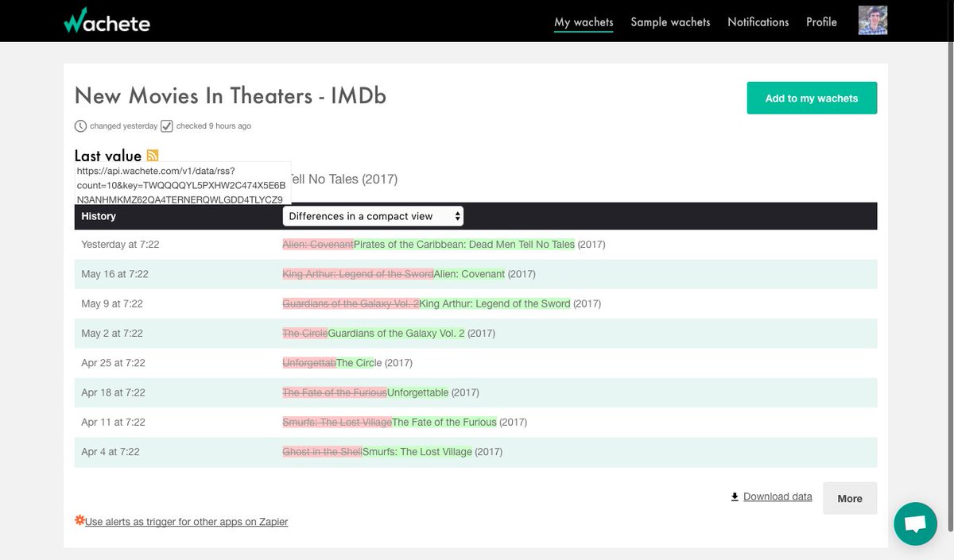The image size is (954, 560).
Task: Select the 'Yesterday at 7:22' row
Action: point(475,245)
